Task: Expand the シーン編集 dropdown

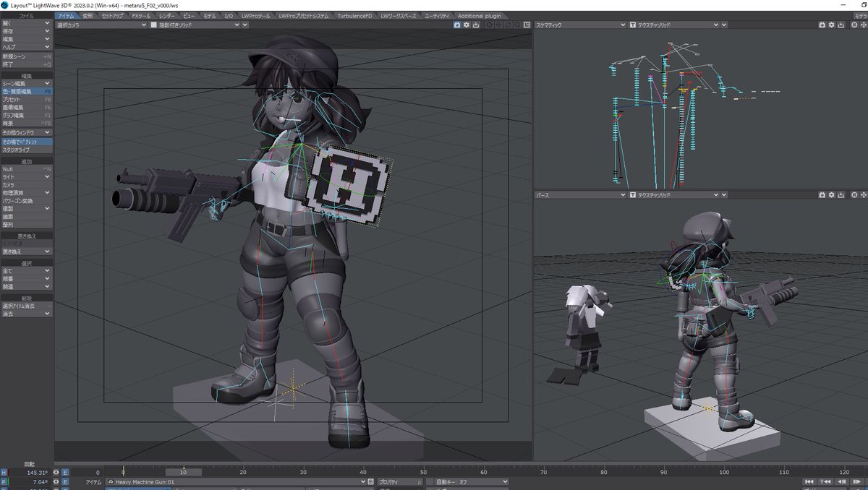Action: click(26, 84)
